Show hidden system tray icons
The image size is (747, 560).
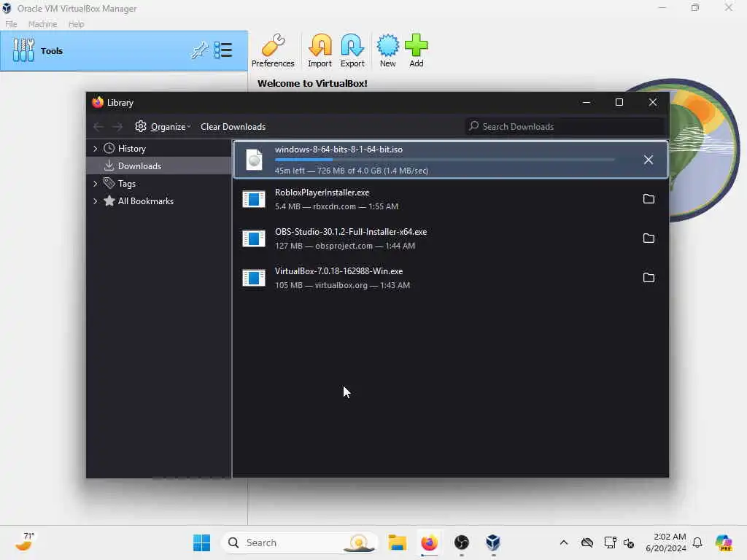[x=564, y=542]
